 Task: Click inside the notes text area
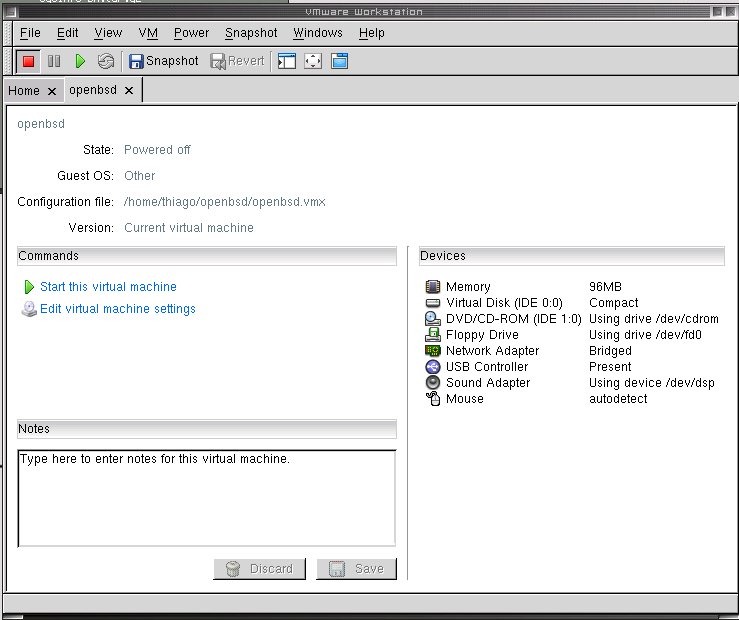coord(206,498)
